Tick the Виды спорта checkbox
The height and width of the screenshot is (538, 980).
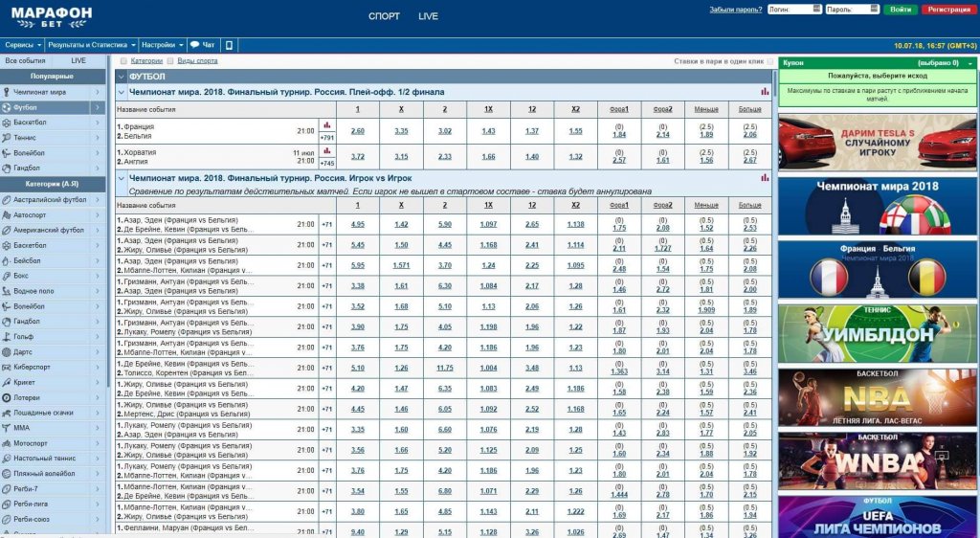click(x=170, y=61)
